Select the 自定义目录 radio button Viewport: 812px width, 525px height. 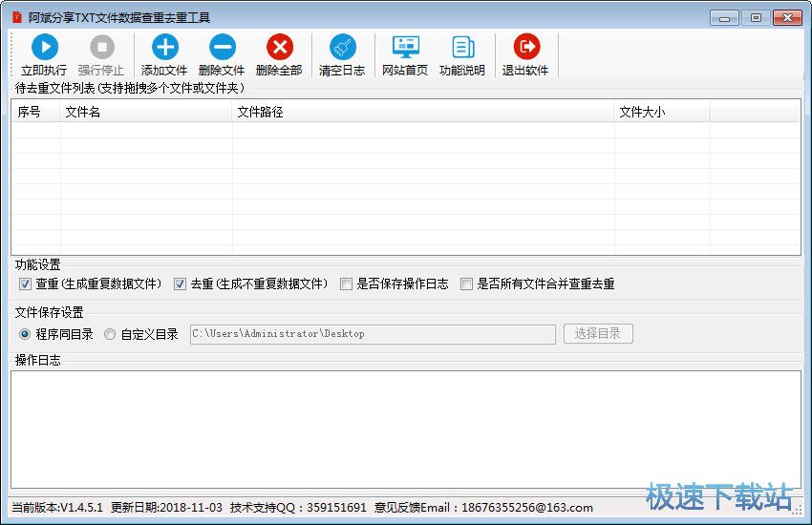[x=110, y=334]
